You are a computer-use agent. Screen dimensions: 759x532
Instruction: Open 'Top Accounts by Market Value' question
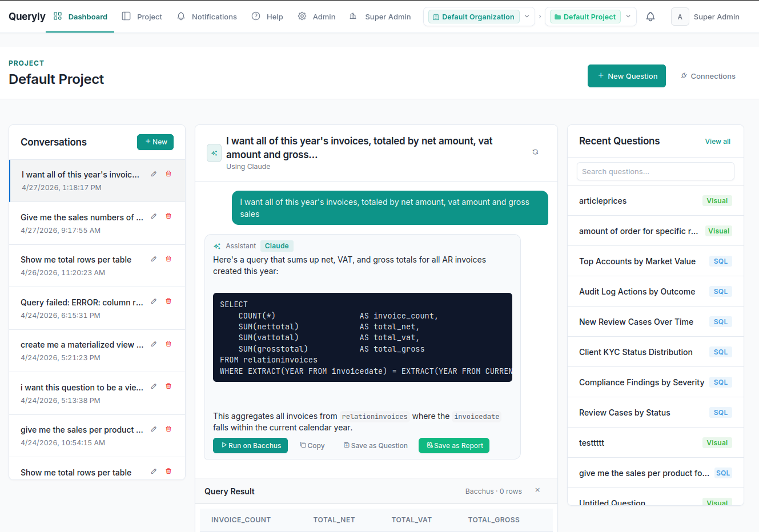pyautogui.click(x=656, y=261)
